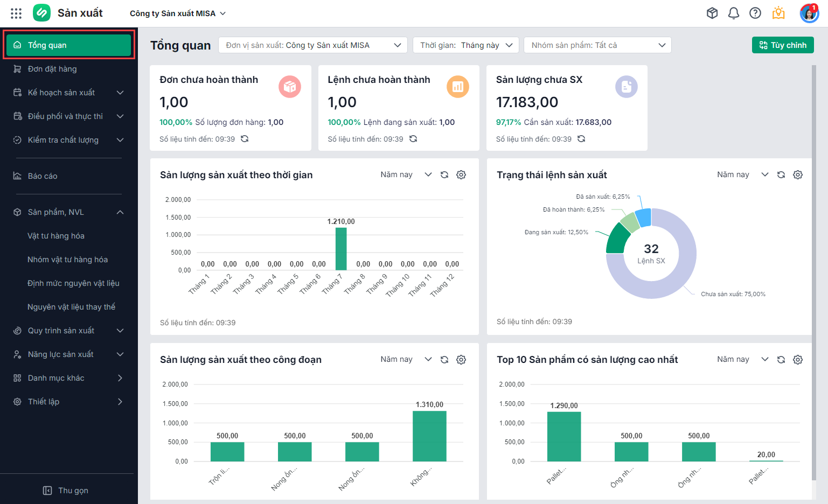Refresh the Đơn chưa hoàn thành card
This screenshot has height=504, width=828.
pyautogui.click(x=245, y=139)
